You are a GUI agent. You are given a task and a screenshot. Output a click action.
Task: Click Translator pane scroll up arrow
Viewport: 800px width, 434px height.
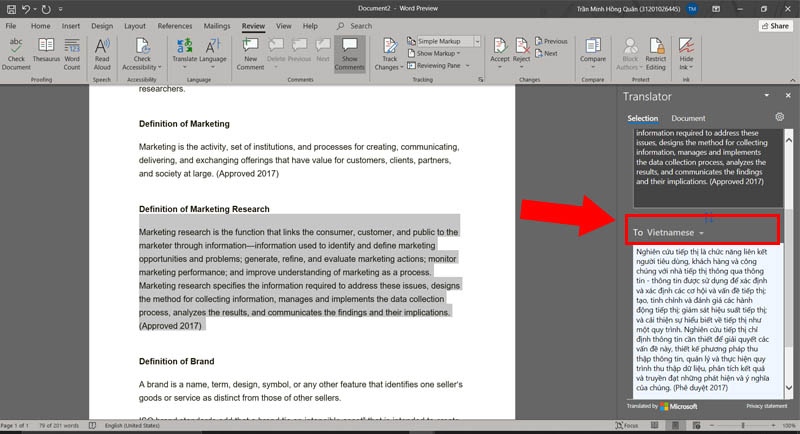click(x=789, y=140)
